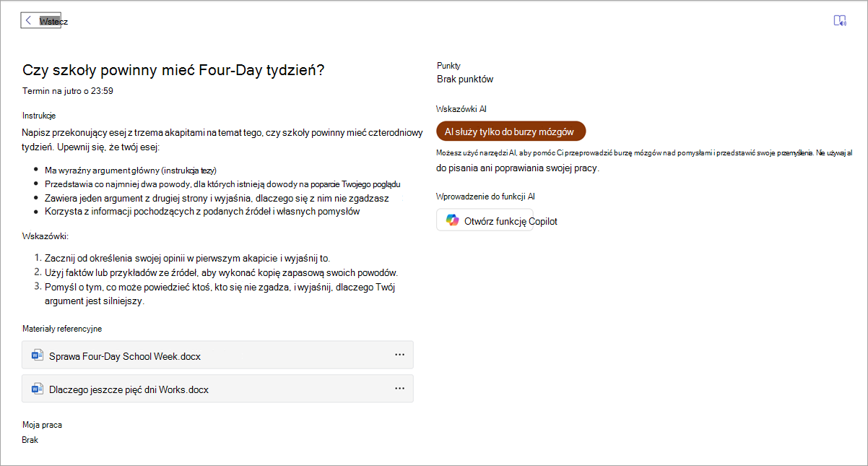
Task: Click the Instrukcje heading
Action: [39, 116]
